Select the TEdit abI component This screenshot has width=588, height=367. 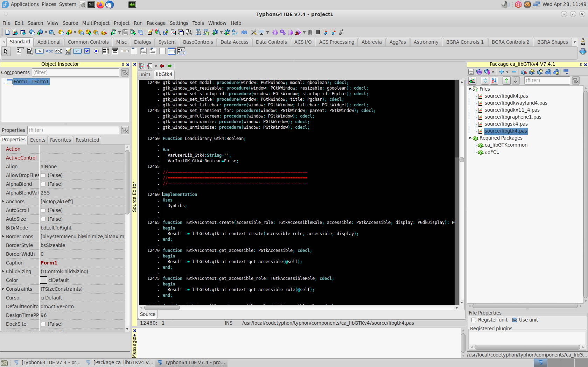point(58,51)
